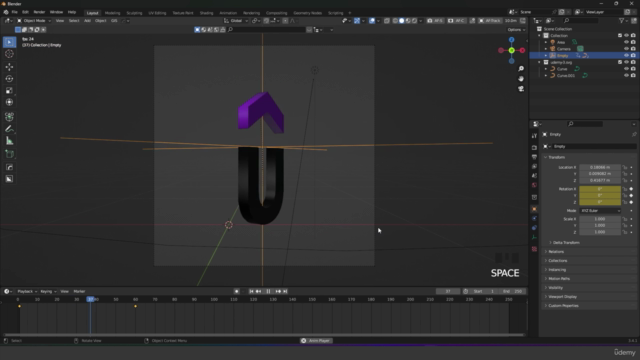Disable rendering for Camera object
Image resolution: width=640 pixels, height=360 pixels.
(633, 49)
